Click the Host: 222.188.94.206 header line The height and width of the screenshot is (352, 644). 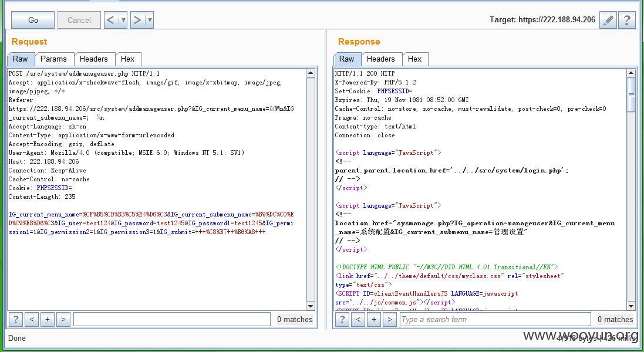(44, 162)
